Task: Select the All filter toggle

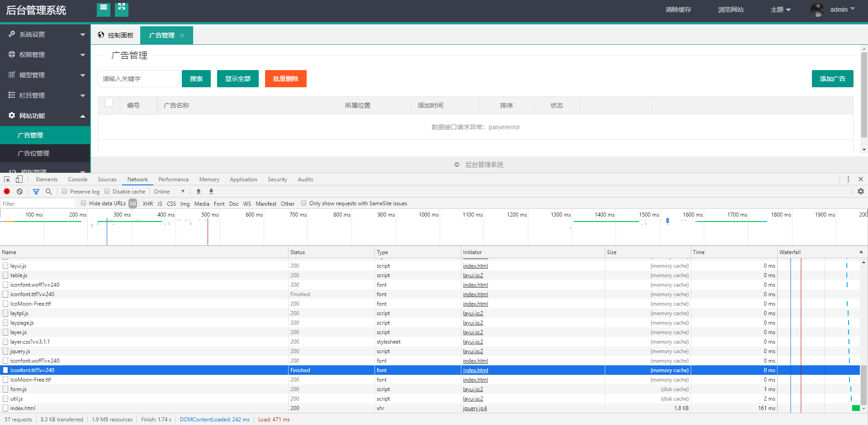Action: [x=133, y=203]
